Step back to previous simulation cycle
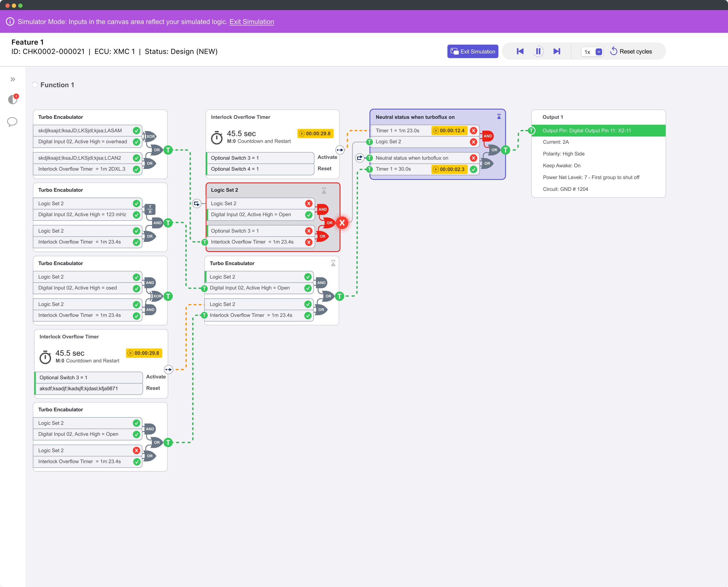Viewport: 728px width, 587px height. tap(520, 51)
